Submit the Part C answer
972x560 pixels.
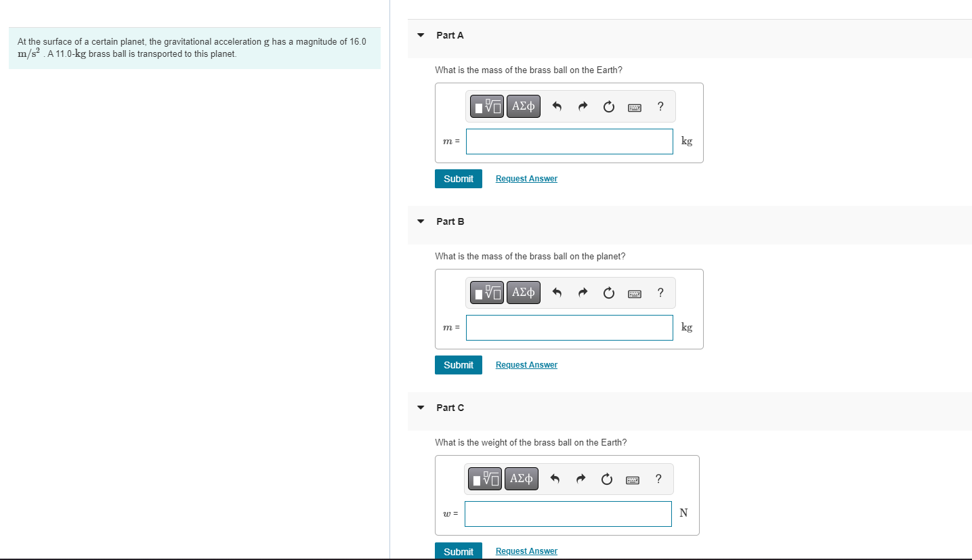click(x=459, y=551)
